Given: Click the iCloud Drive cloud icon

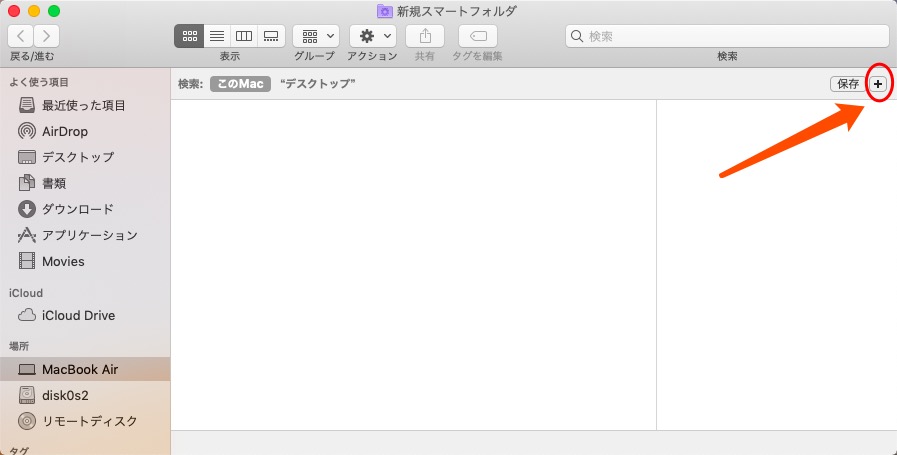Looking at the screenshot, I should click(x=27, y=315).
